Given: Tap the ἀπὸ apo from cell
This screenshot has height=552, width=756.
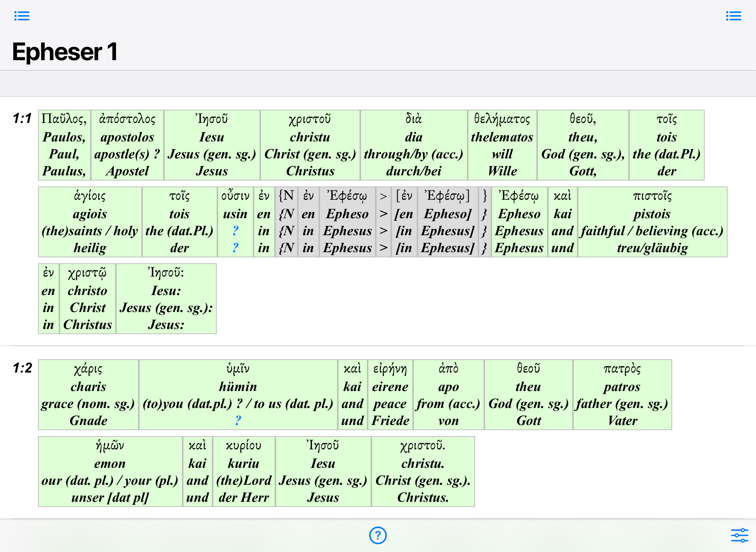Looking at the screenshot, I should pyautogui.click(x=449, y=395).
